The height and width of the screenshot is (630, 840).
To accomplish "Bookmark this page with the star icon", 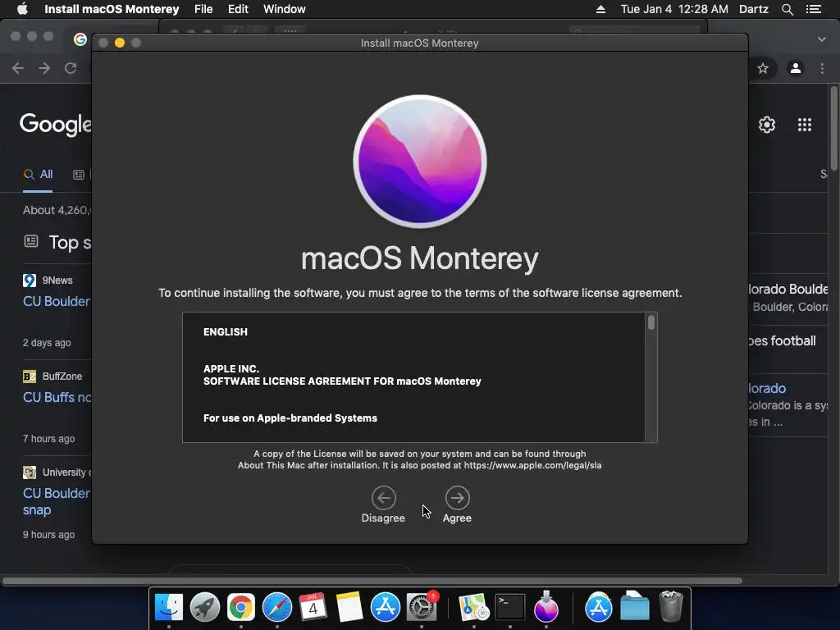I will pyautogui.click(x=763, y=68).
